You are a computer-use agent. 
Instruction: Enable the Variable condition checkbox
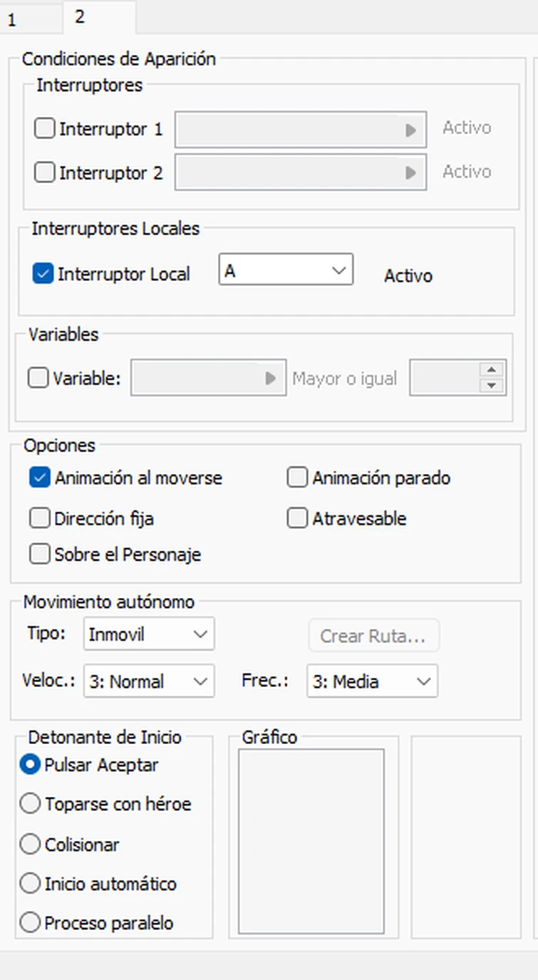coord(39,378)
